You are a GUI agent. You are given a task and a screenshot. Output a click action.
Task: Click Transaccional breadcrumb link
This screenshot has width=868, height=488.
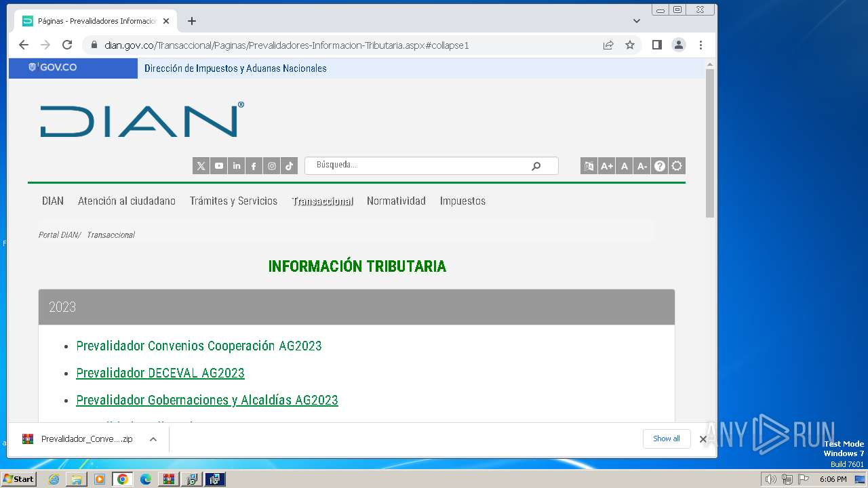point(111,235)
